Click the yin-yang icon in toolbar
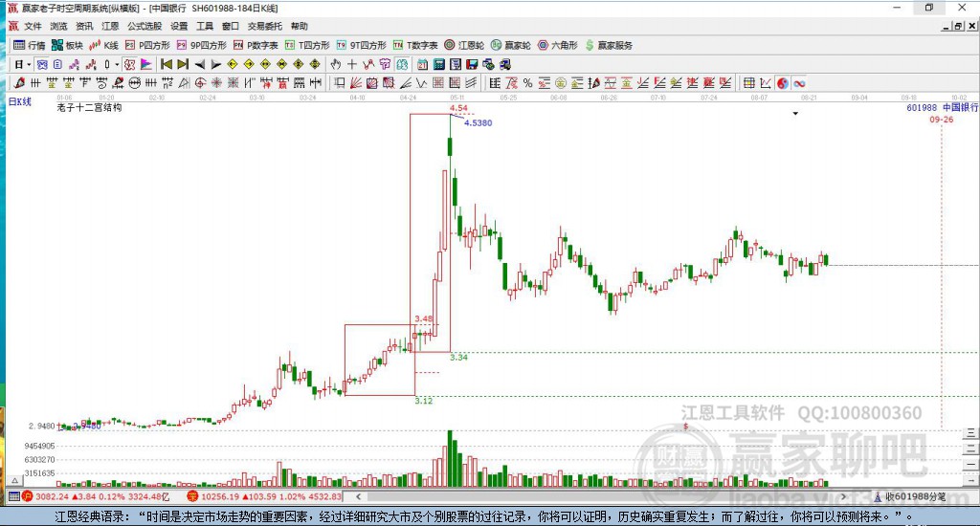The height and width of the screenshot is (526, 980). click(x=783, y=83)
